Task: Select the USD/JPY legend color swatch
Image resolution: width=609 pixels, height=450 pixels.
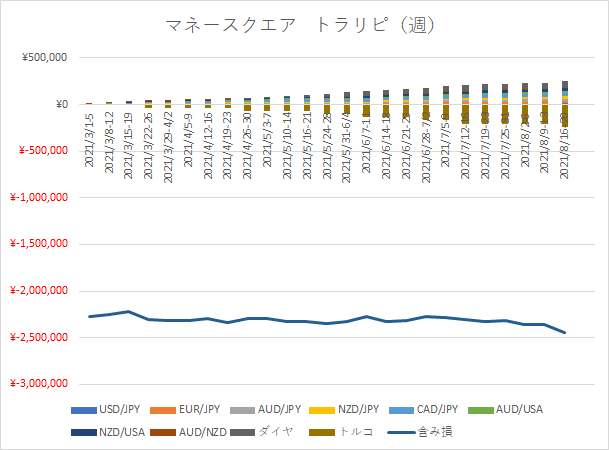Action: point(84,410)
